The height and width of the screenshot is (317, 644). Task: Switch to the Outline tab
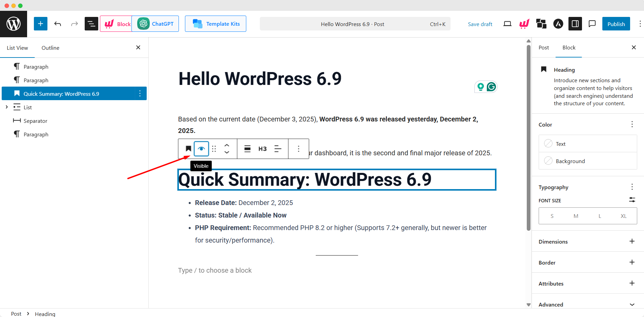click(50, 48)
